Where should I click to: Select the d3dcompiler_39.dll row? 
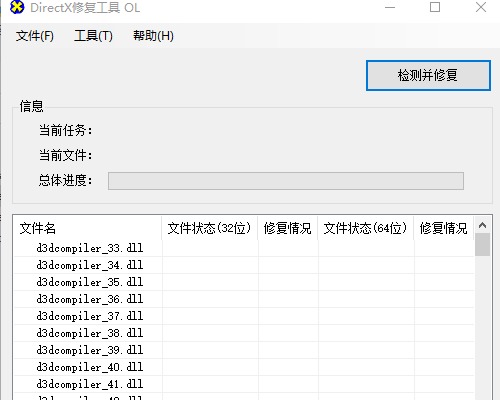(x=244, y=350)
